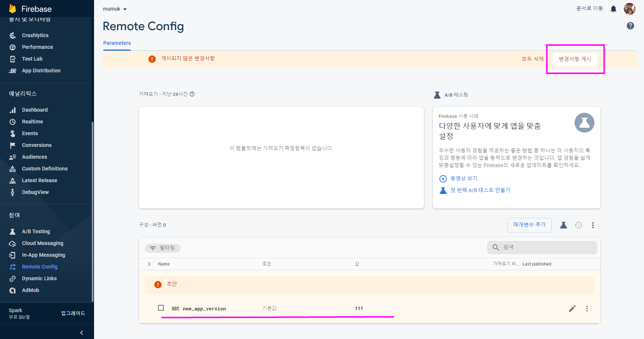This screenshot has width=644, height=339.
Task: Click the DebugView icon
Action: pos(12,192)
